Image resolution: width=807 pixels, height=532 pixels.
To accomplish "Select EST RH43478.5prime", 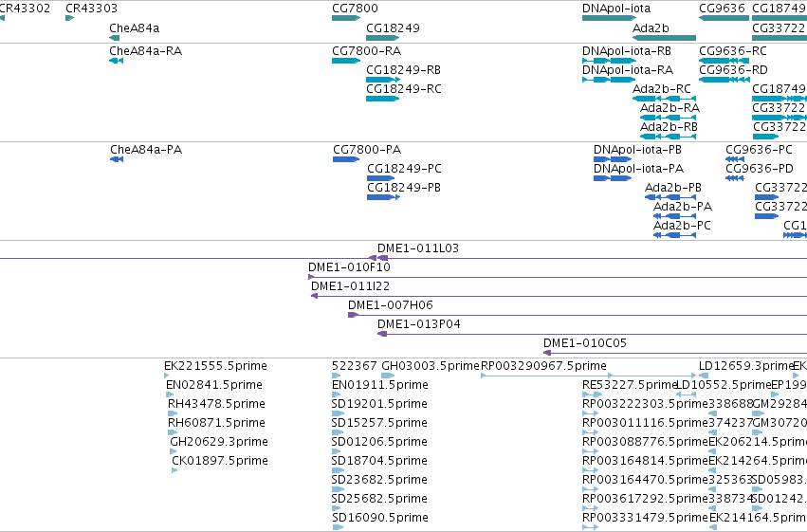I will (x=216, y=404).
